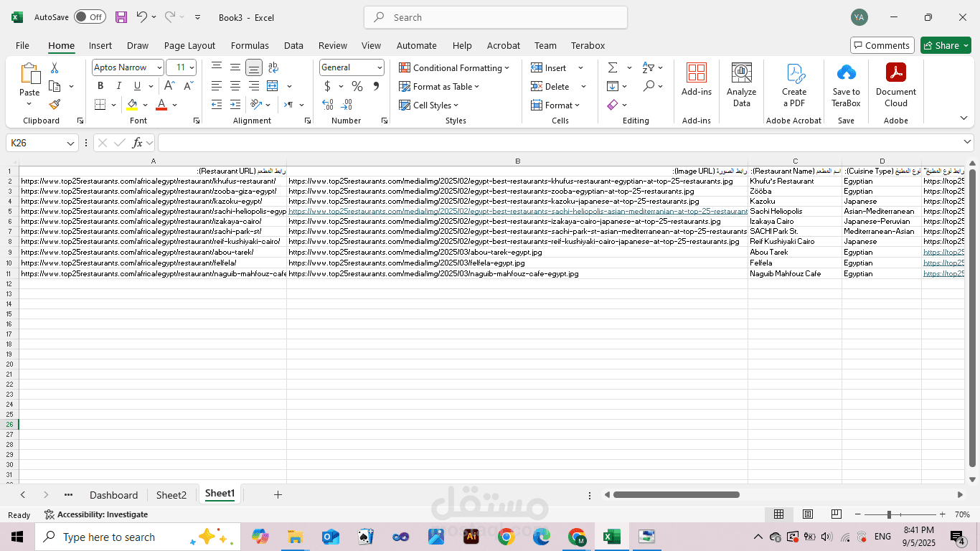
Task: Switch to Page Break Preview in status bar
Action: click(837, 514)
